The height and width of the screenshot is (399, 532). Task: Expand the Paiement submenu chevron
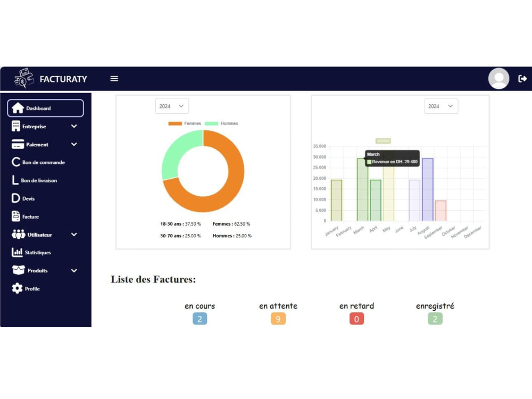pos(74,144)
